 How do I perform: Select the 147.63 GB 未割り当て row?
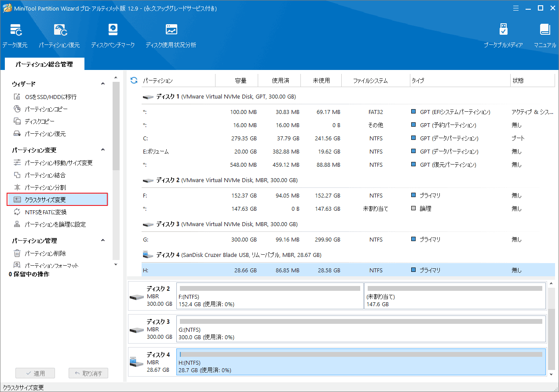coord(348,209)
